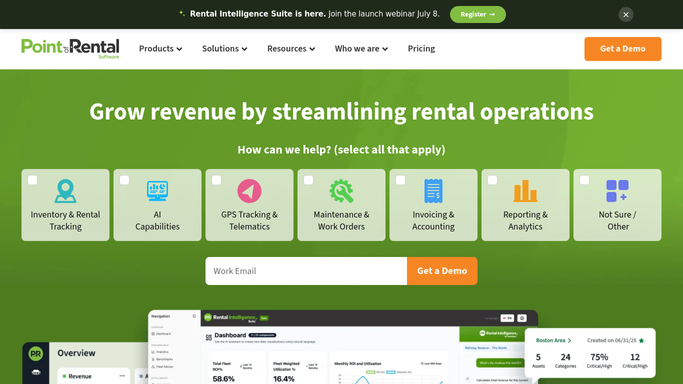
Task: Click the Invoicing receipt icon
Action: [433, 191]
